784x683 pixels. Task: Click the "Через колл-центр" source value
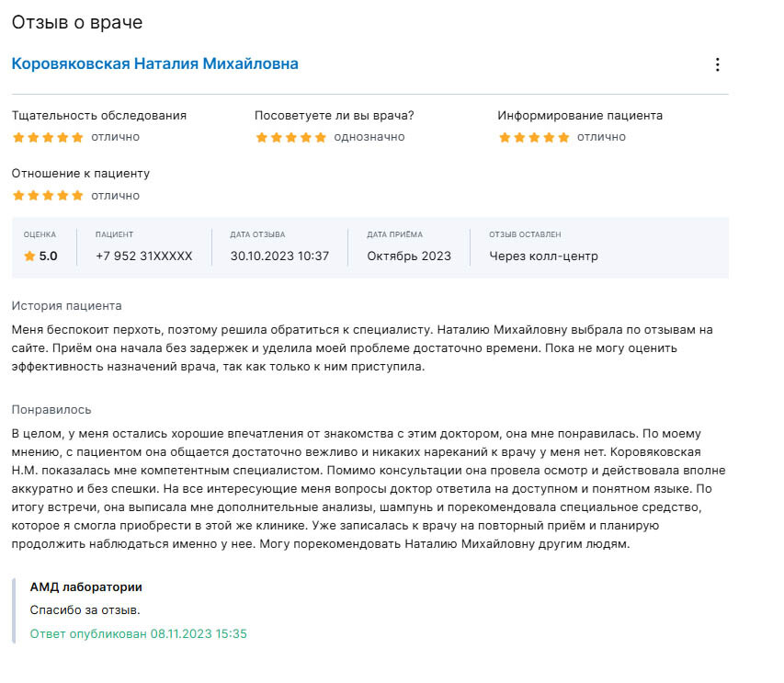pos(543,256)
